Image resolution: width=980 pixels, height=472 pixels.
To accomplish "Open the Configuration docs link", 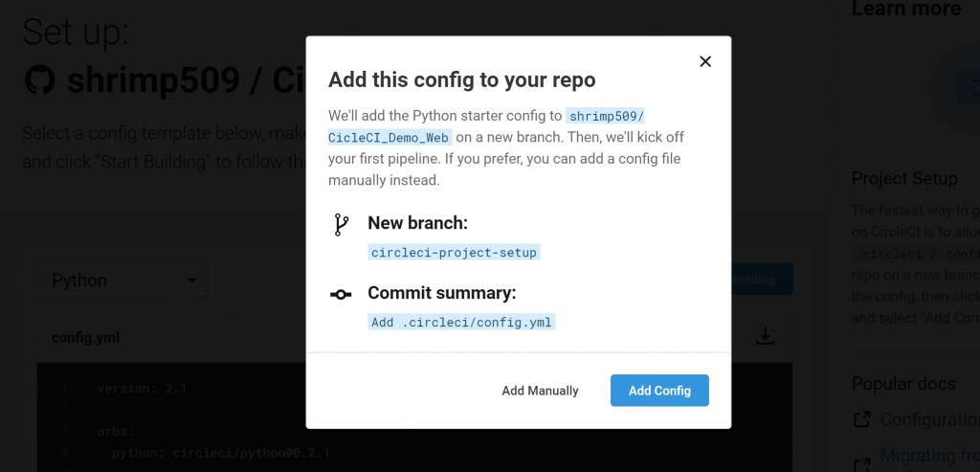I will (930, 419).
